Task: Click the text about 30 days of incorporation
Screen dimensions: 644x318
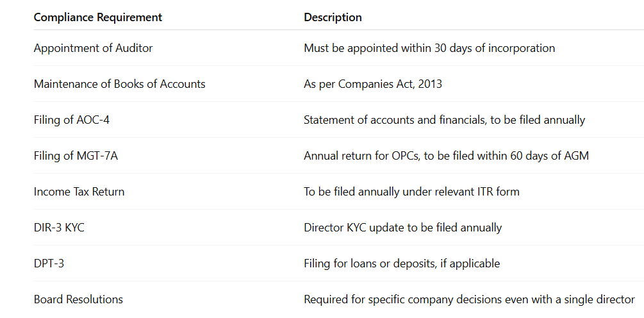Action: pyautogui.click(x=429, y=48)
